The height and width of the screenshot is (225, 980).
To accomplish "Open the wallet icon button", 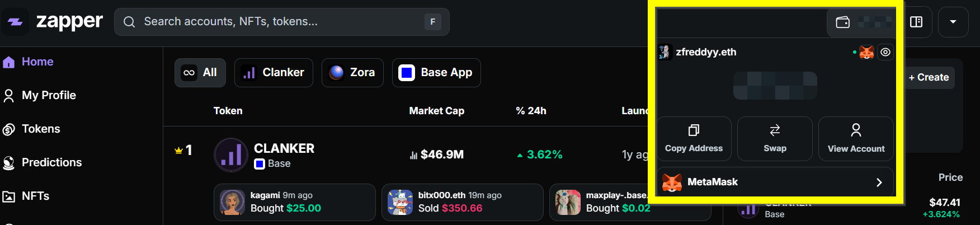I will tap(842, 22).
